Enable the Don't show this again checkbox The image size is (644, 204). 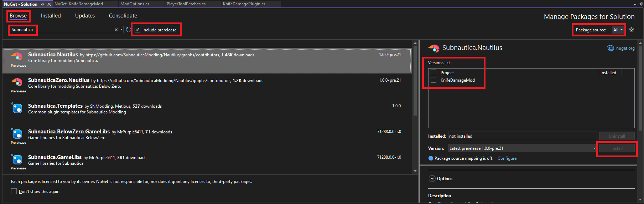(x=14, y=192)
